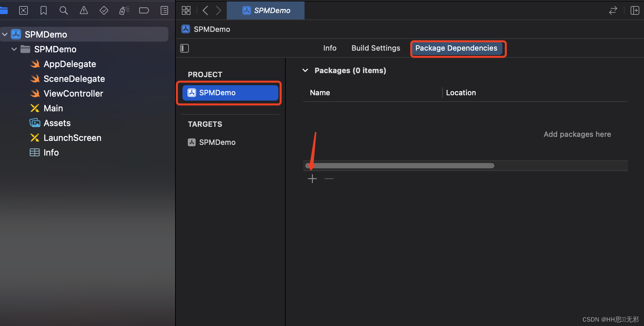Viewport: 644px width, 326px height.
Task: Click the PROJECT section heading
Action: click(205, 74)
